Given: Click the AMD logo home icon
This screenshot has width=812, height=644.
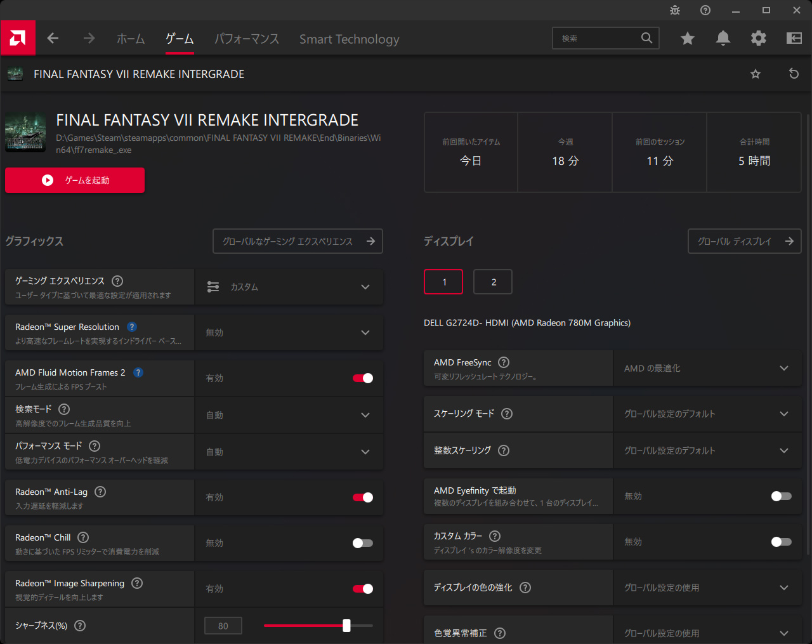Looking at the screenshot, I should pyautogui.click(x=18, y=38).
